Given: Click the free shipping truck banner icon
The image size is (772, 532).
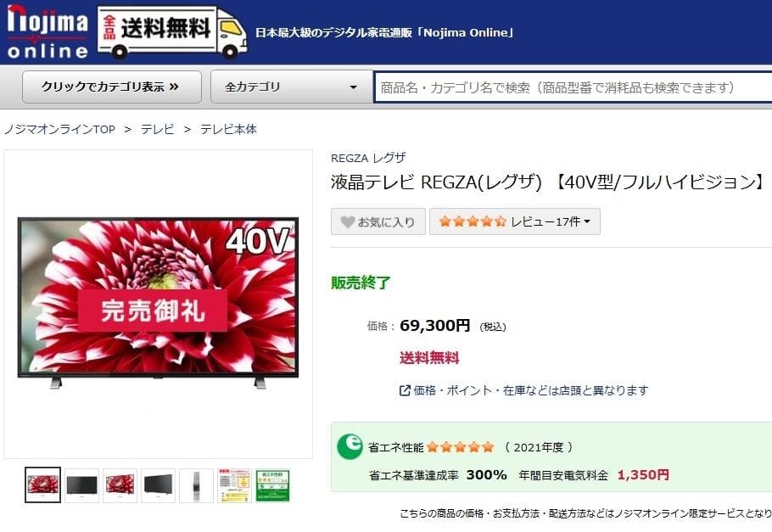Looking at the screenshot, I should (172, 32).
